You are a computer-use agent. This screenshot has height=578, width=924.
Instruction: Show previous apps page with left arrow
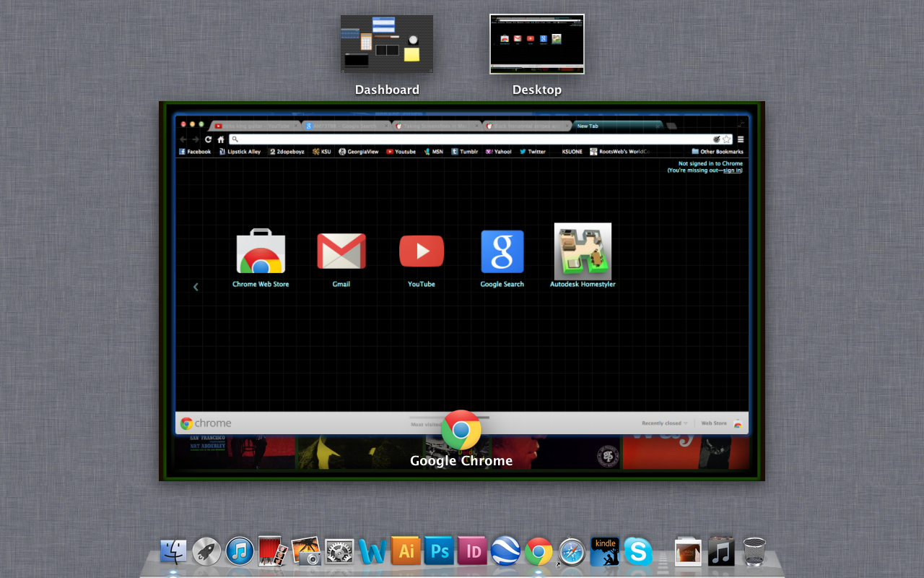[x=196, y=287]
